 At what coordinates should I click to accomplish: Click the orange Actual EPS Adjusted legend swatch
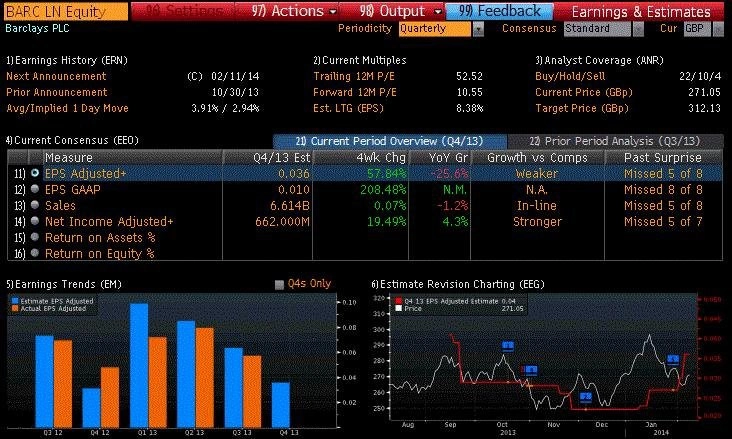pyautogui.click(x=15, y=309)
